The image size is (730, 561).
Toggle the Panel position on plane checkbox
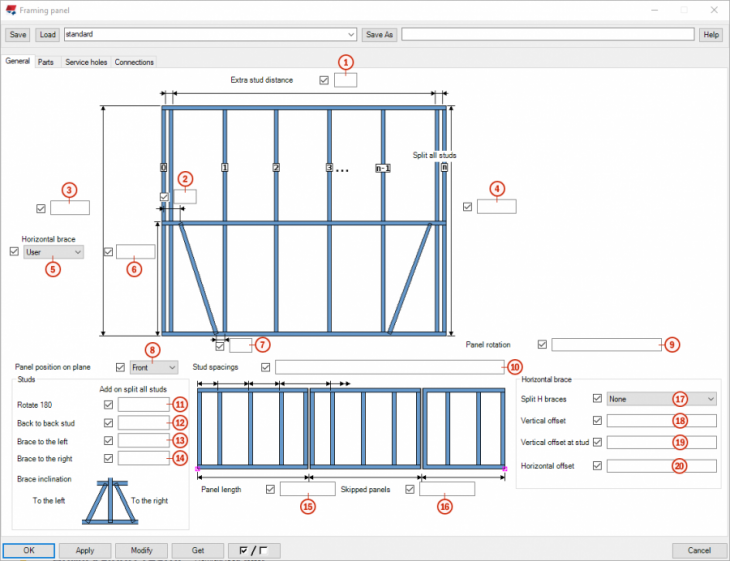point(120,367)
